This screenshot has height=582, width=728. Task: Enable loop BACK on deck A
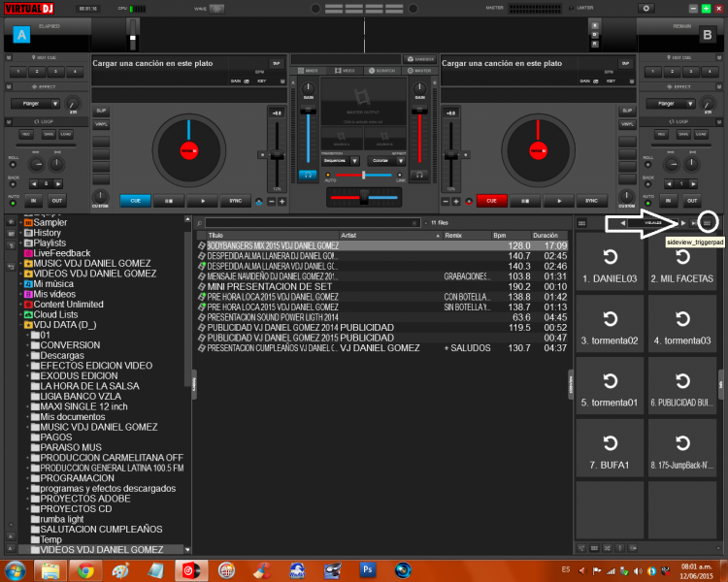(x=13, y=184)
